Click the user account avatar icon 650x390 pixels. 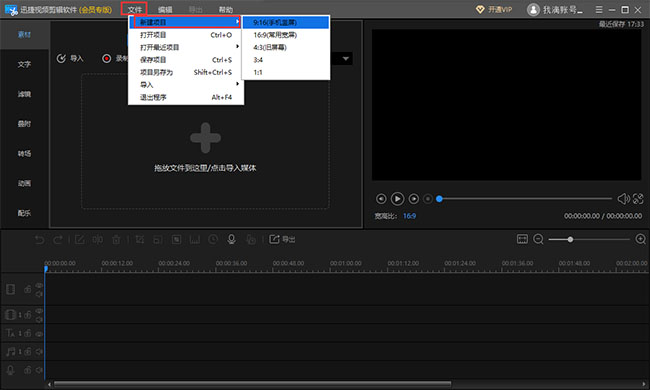(x=533, y=10)
